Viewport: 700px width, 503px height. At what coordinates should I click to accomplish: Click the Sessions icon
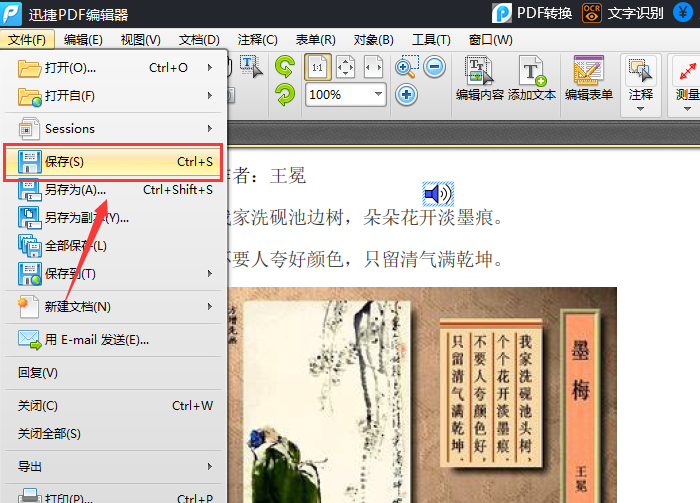(x=29, y=129)
